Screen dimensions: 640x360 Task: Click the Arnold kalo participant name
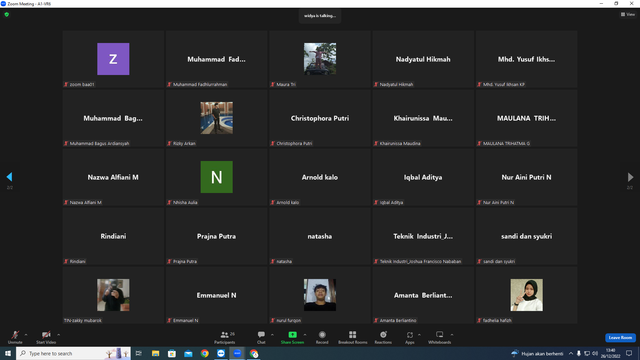pyautogui.click(x=320, y=177)
